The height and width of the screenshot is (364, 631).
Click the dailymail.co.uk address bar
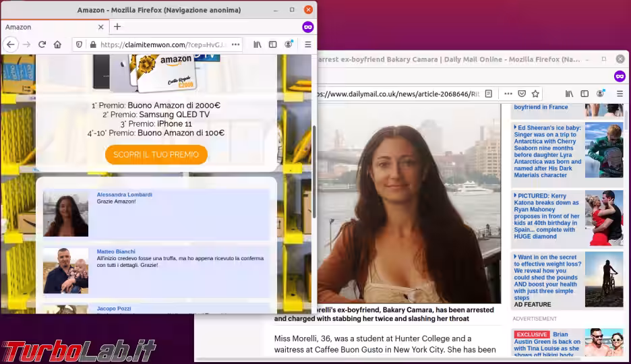[x=398, y=94]
